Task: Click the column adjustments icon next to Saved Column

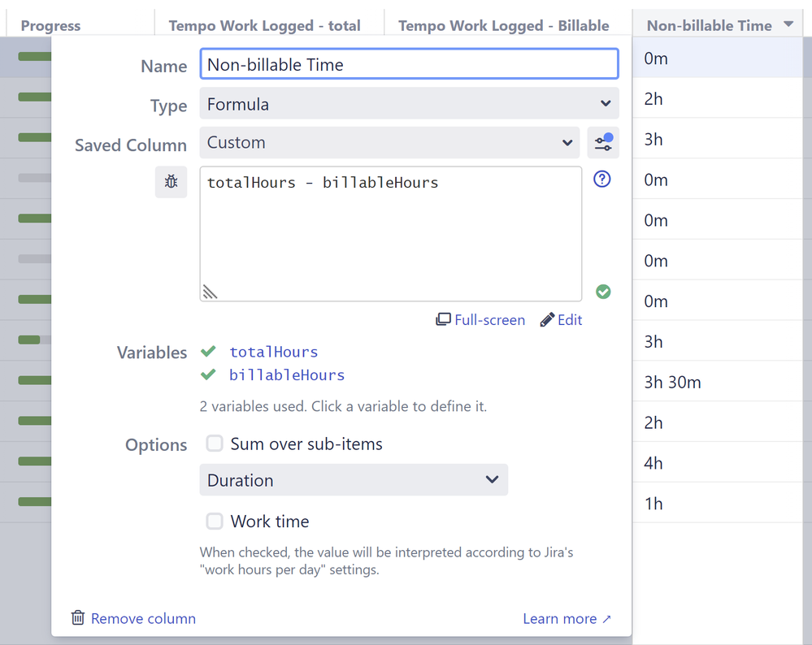Action: tap(603, 142)
